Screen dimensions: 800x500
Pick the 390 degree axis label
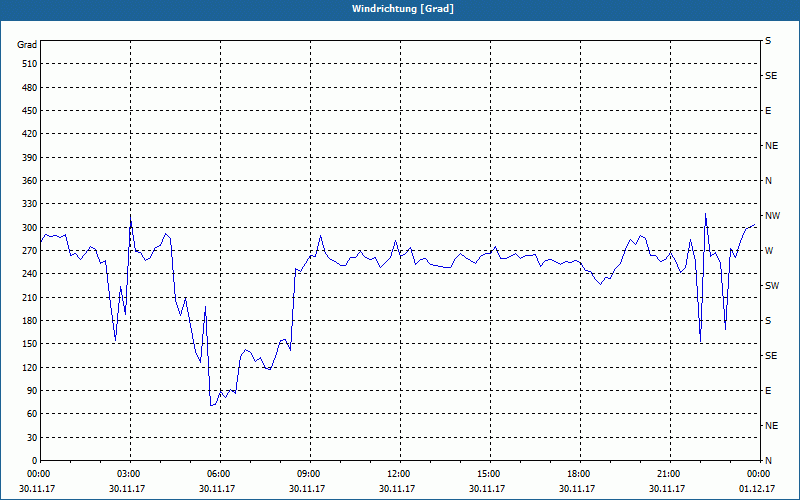pyautogui.click(x=30, y=157)
